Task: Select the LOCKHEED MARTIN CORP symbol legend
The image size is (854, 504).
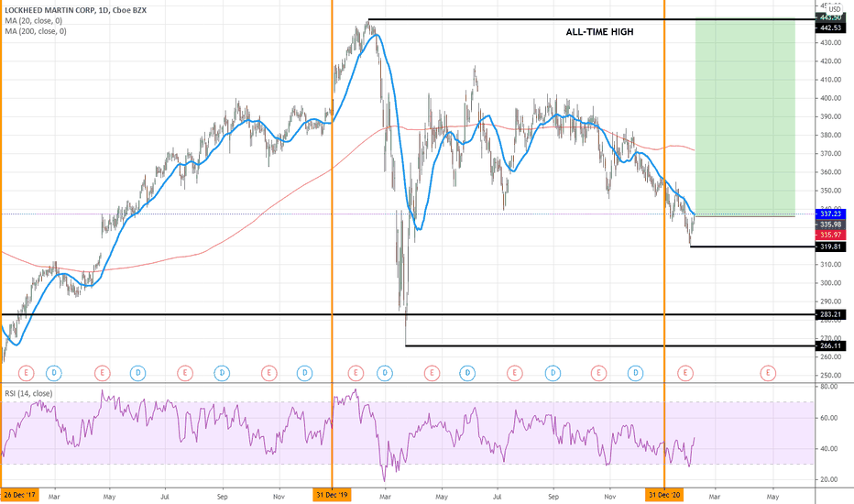Action: pos(75,10)
